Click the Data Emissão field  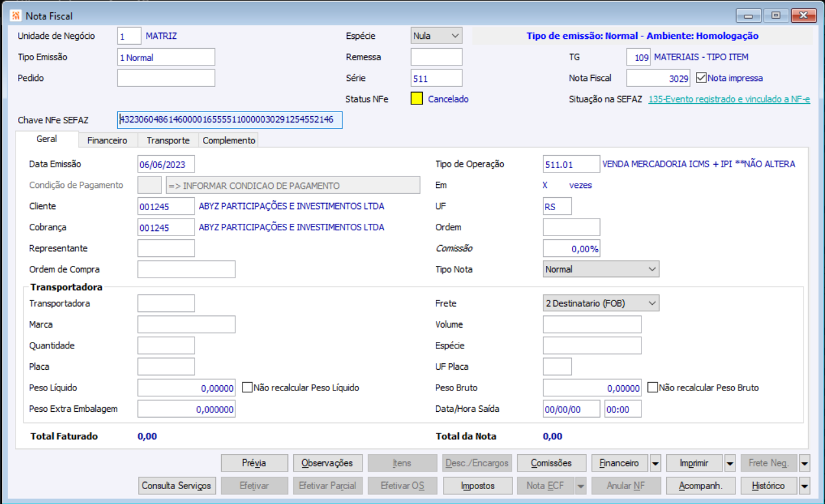click(x=166, y=164)
